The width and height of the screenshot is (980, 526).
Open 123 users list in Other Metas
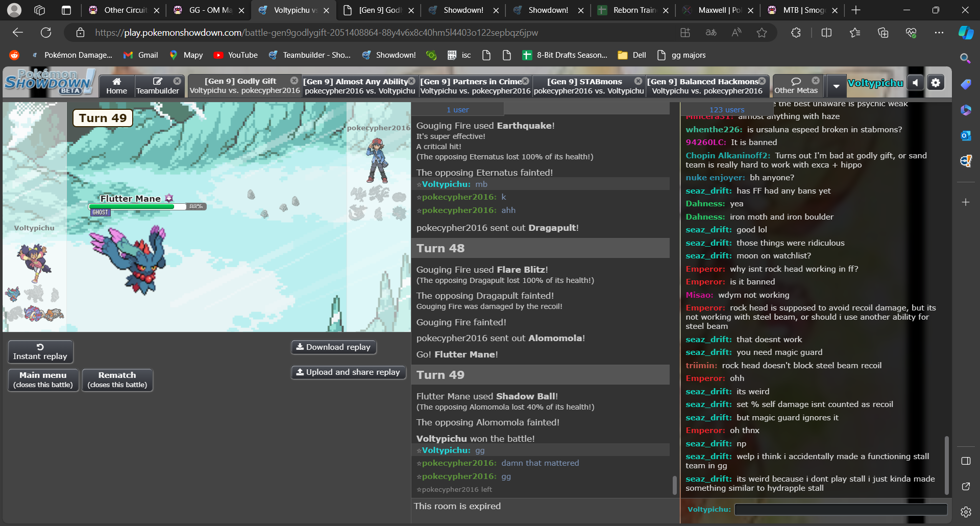[x=727, y=109]
